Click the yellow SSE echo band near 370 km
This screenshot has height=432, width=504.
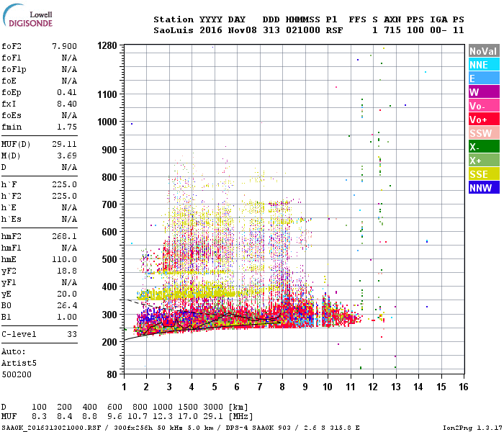pos(189,294)
